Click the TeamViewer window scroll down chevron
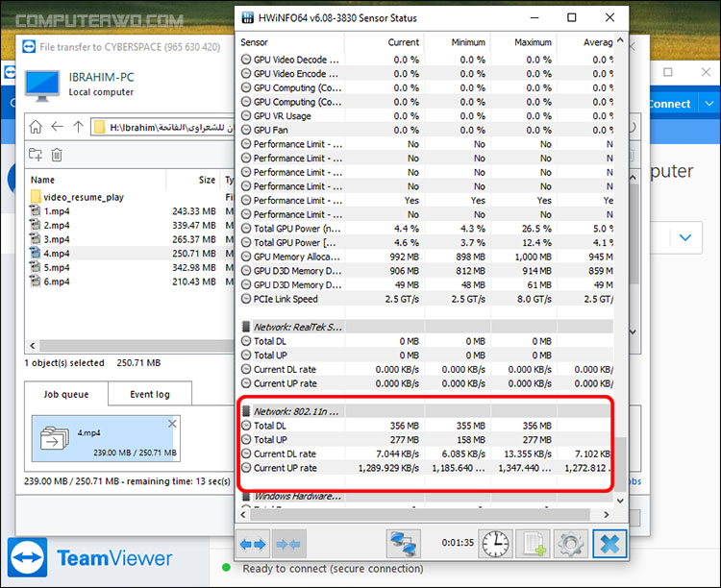This screenshot has height=588, width=721. (633, 331)
